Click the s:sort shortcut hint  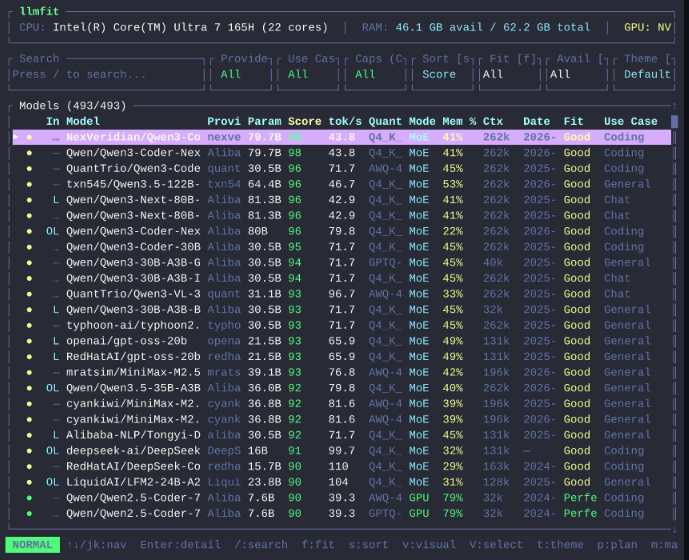pyautogui.click(x=369, y=545)
